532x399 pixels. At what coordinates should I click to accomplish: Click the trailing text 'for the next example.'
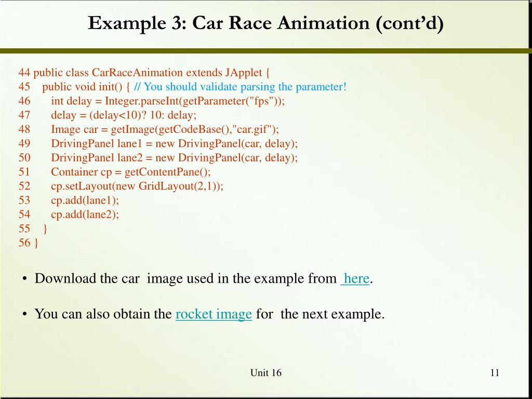[320, 314]
